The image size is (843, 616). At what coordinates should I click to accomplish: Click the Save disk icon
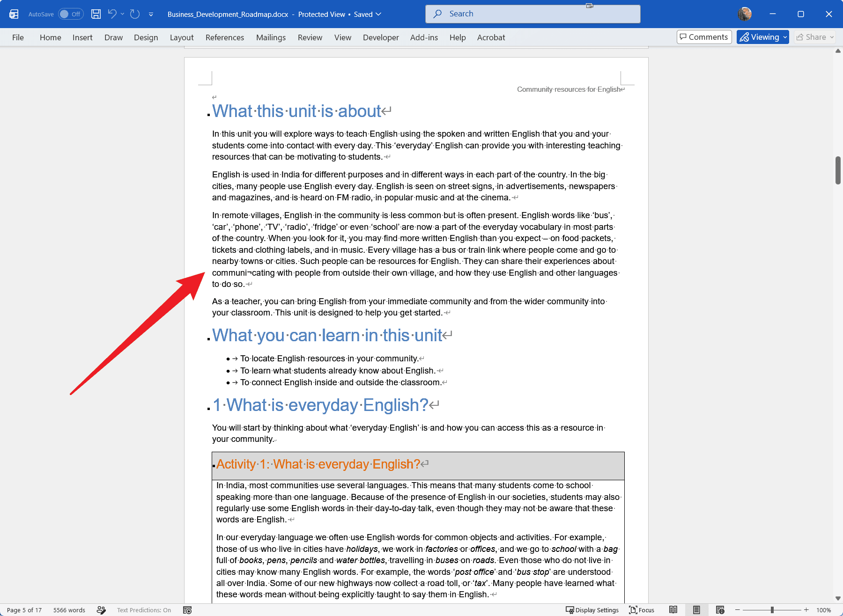(96, 14)
